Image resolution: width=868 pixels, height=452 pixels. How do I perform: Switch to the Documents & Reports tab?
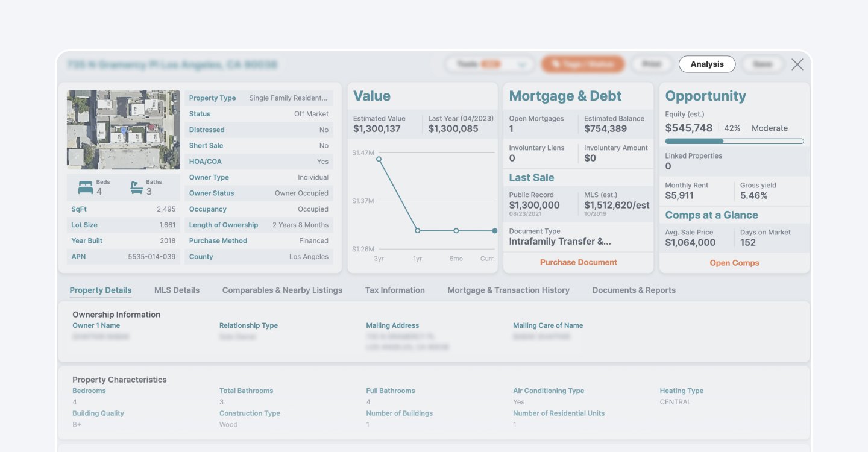pyautogui.click(x=634, y=290)
